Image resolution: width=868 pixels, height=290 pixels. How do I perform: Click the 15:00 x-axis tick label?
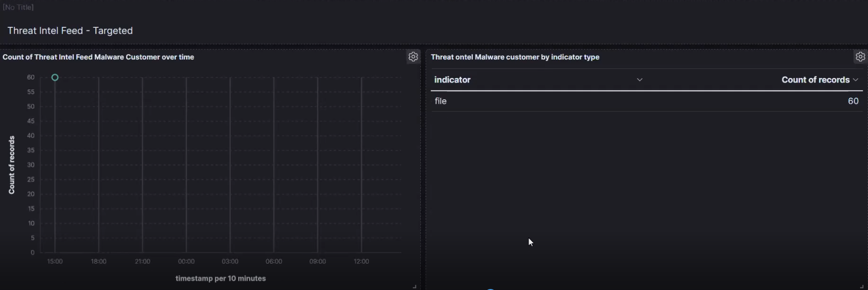[x=55, y=262]
